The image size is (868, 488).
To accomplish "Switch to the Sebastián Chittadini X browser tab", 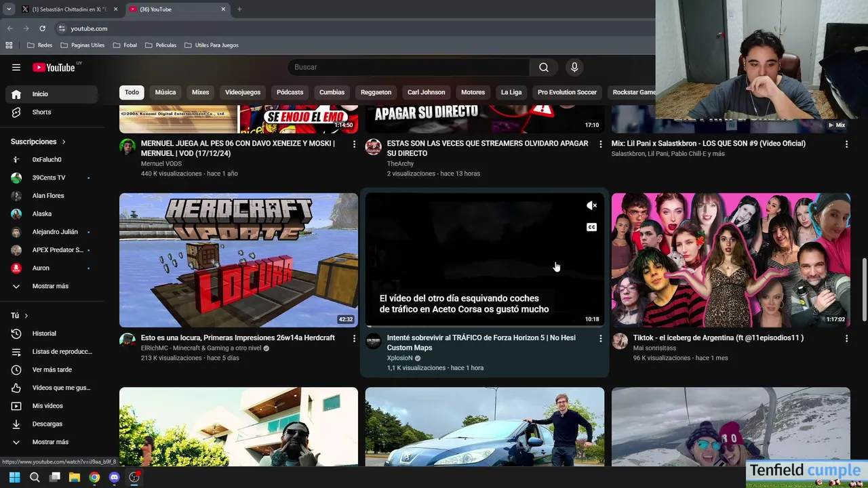I will point(69,9).
